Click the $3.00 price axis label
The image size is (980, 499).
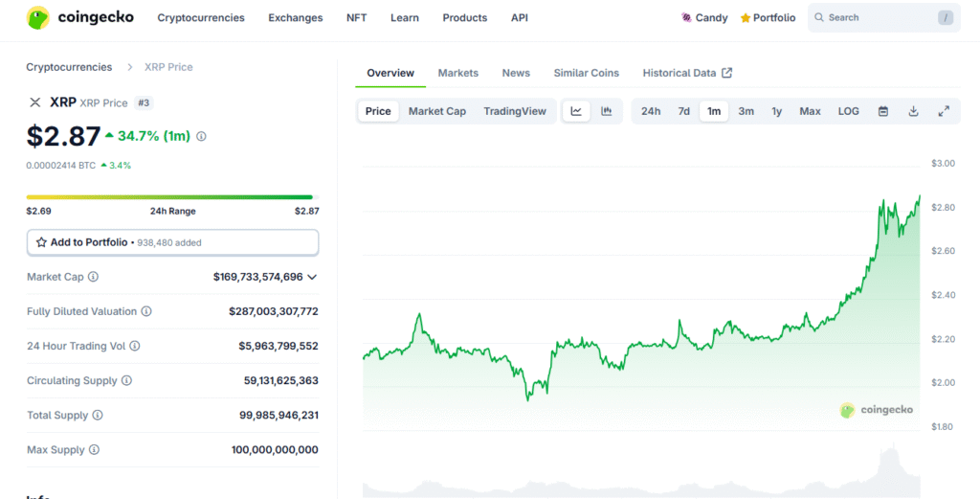tap(943, 163)
